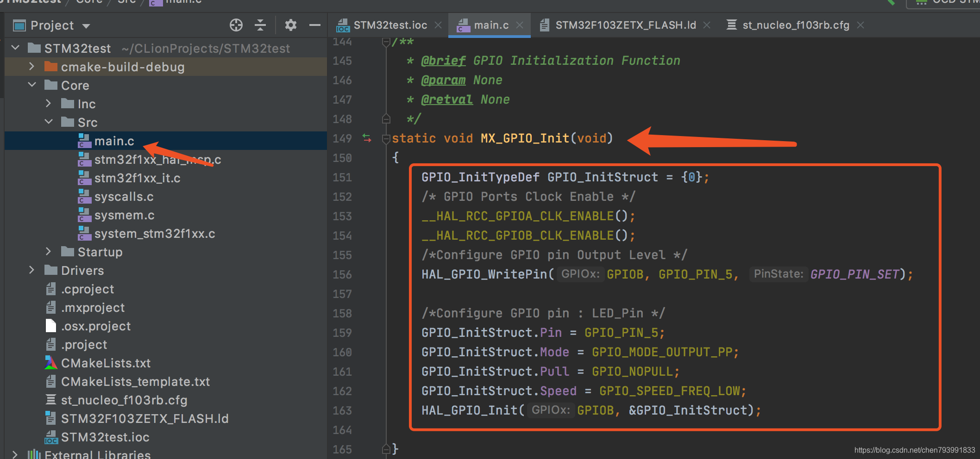Click the STM32test.ioc file icon in tree

point(51,437)
